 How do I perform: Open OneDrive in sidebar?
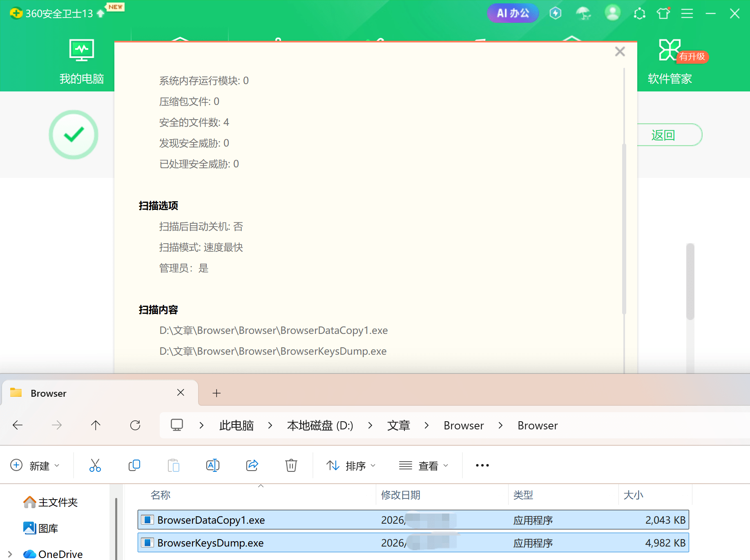pyautogui.click(x=53, y=554)
